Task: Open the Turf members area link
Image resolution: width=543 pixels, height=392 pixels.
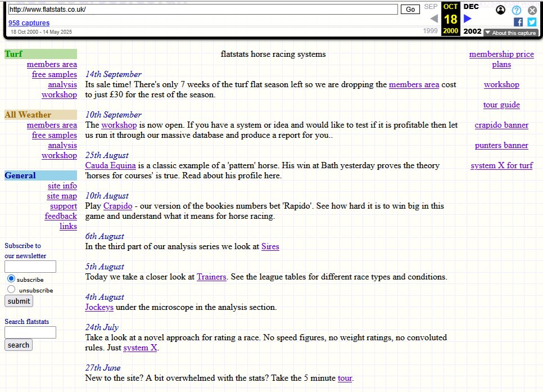Action: click(x=52, y=64)
